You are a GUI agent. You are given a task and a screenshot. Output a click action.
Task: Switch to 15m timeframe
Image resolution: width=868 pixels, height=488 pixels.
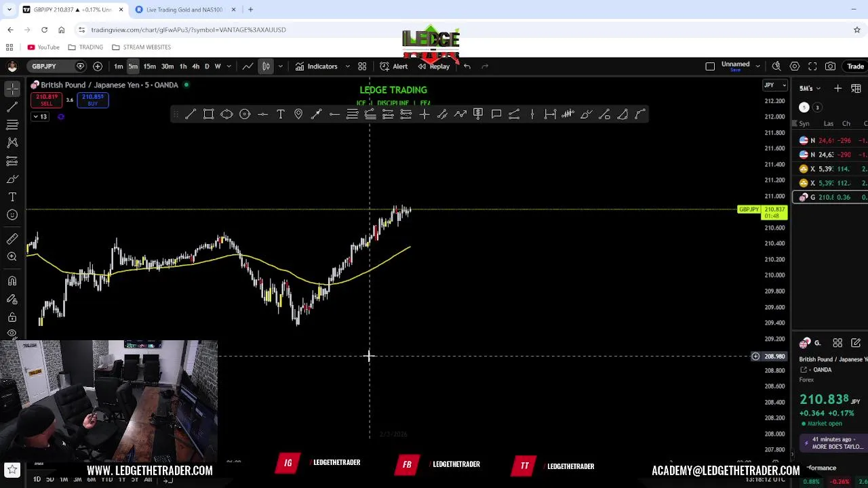click(x=149, y=66)
